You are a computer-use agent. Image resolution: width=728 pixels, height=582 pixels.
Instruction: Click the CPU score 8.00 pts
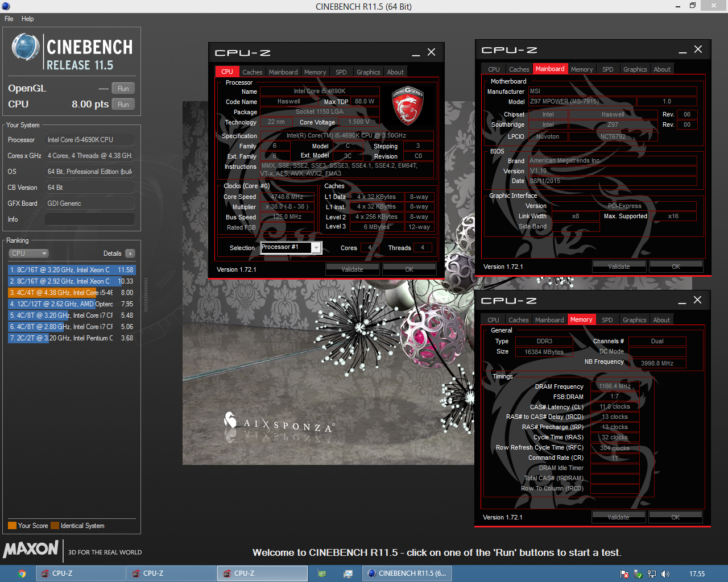[x=90, y=104]
